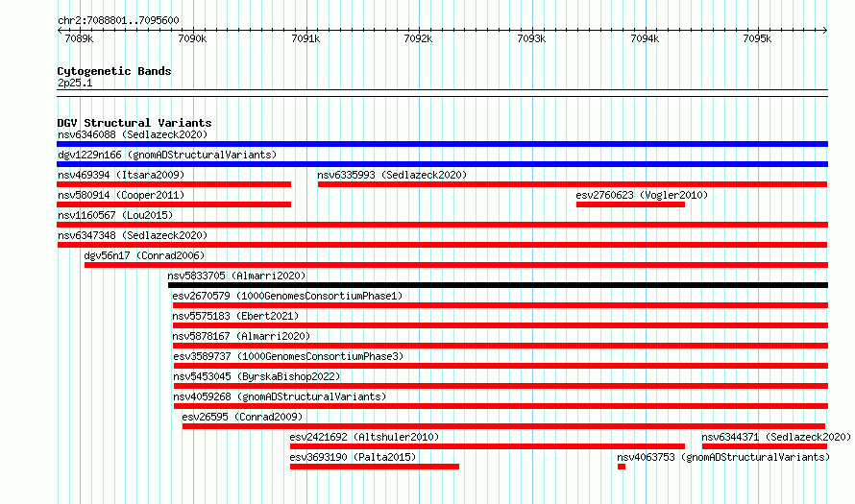Open variant esv3589737 (1000GenomesConsortiumPhase3)

288,356
